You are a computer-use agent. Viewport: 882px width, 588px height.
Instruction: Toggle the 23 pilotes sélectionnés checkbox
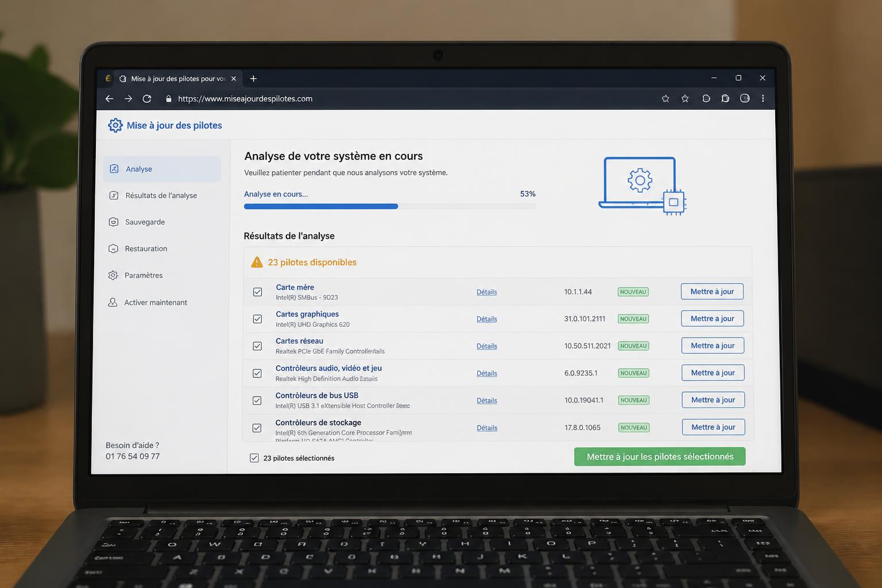point(254,458)
